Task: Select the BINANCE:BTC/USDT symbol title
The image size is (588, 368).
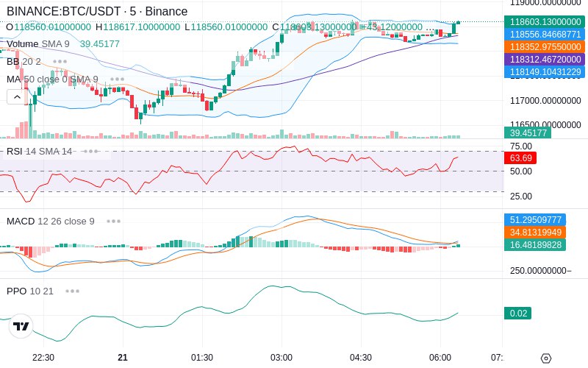Action: point(97,11)
